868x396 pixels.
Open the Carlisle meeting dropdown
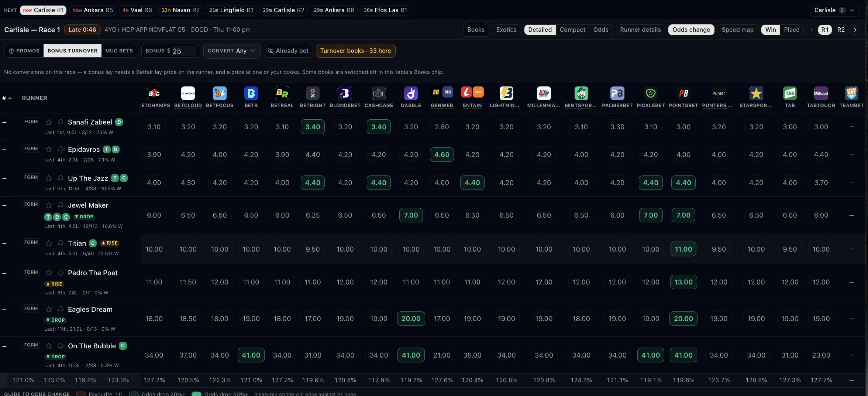point(835,10)
